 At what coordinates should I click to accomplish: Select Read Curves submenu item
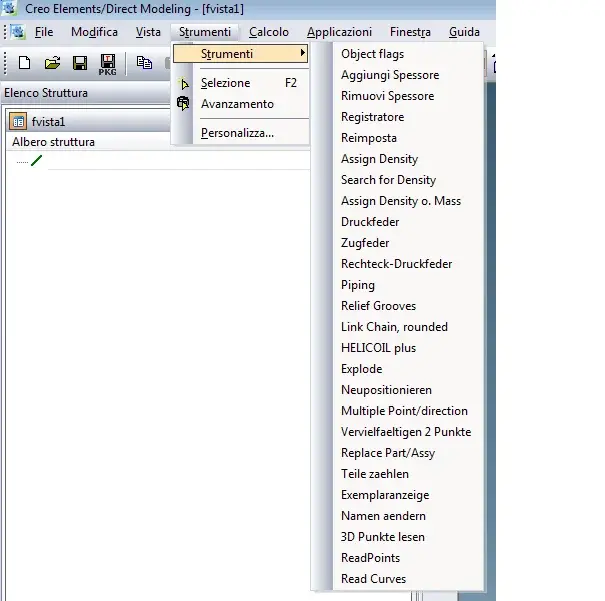373,579
